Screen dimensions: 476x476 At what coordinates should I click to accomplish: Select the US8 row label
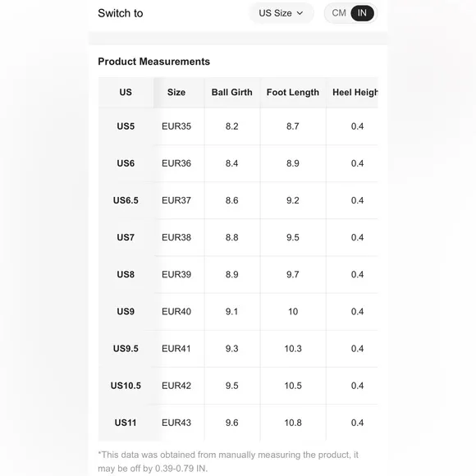click(x=126, y=274)
